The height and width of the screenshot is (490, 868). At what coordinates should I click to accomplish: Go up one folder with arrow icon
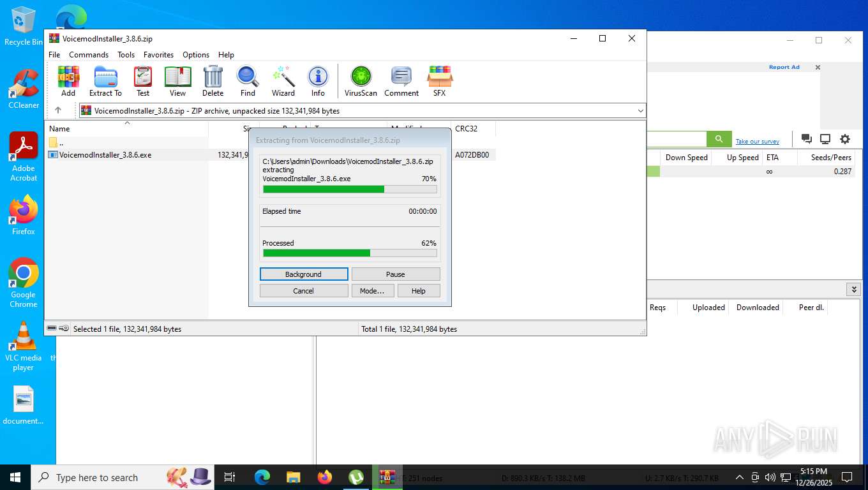tap(58, 110)
